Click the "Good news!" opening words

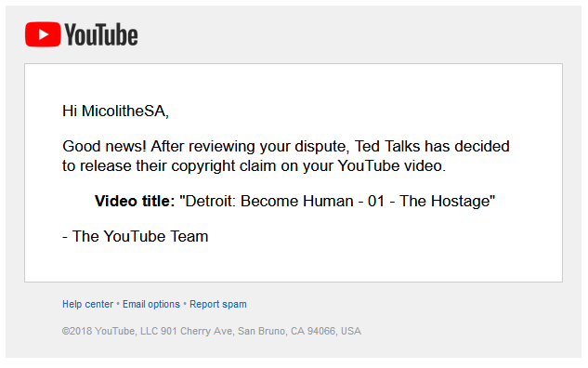[104, 146]
